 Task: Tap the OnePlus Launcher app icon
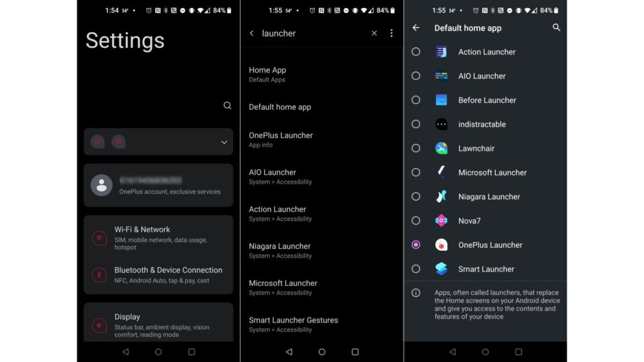coord(441,245)
